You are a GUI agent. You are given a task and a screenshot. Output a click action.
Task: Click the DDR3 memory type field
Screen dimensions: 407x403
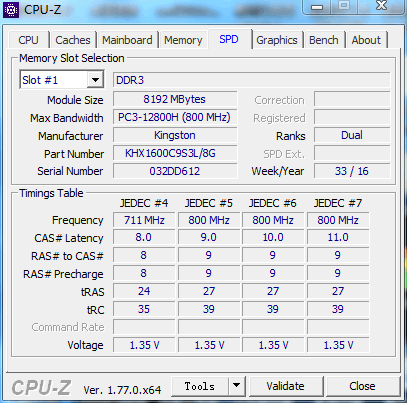(x=251, y=80)
